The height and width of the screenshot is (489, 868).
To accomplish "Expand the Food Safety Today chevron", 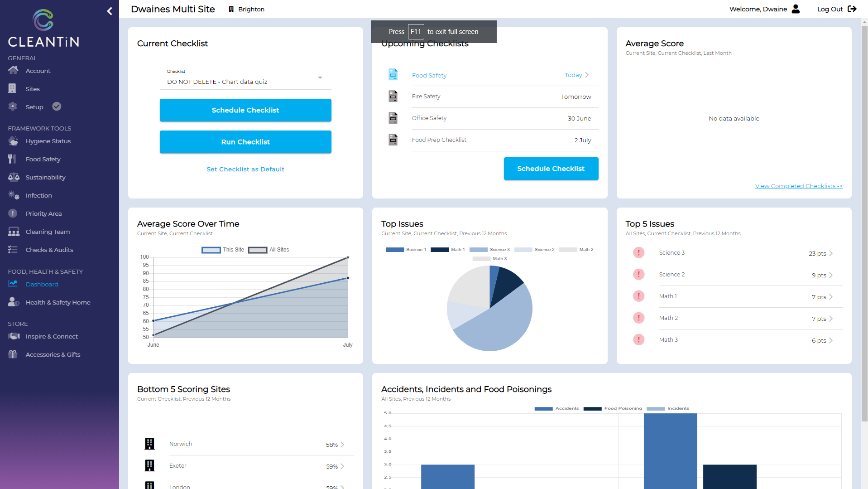I will click(587, 75).
